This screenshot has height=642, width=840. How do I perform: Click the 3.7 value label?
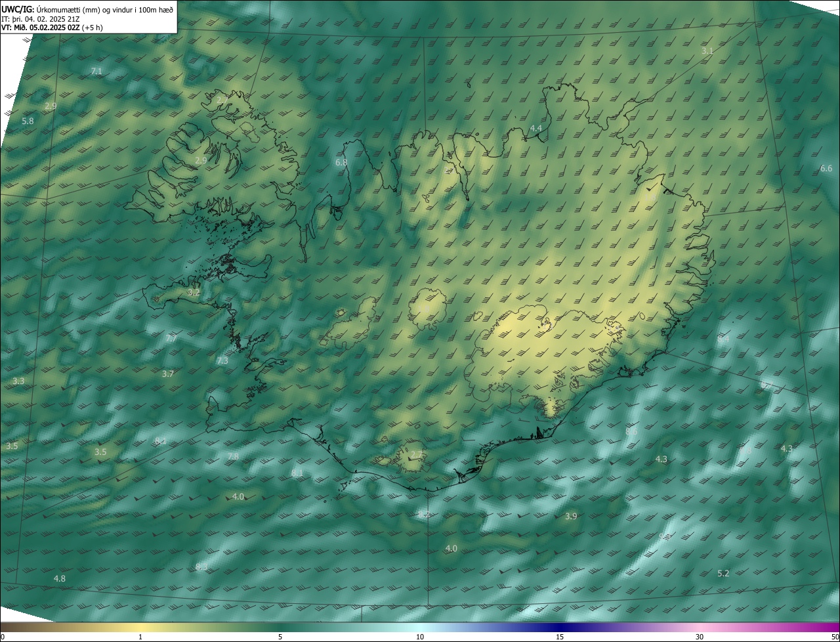(168, 374)
